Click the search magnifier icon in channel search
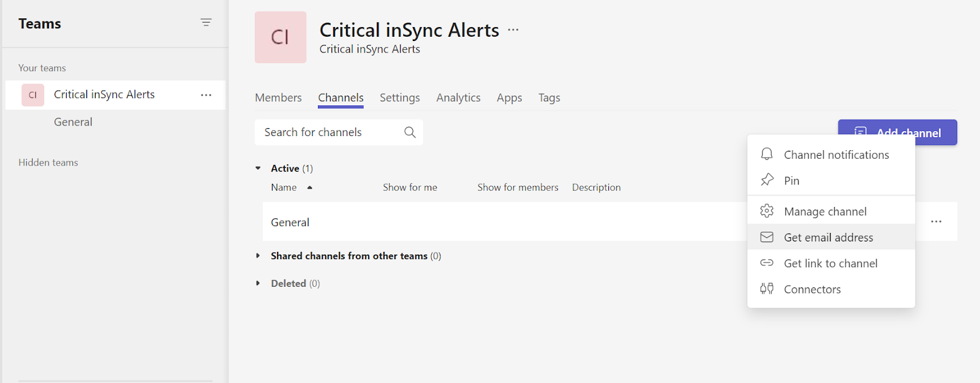 (410, 132)
